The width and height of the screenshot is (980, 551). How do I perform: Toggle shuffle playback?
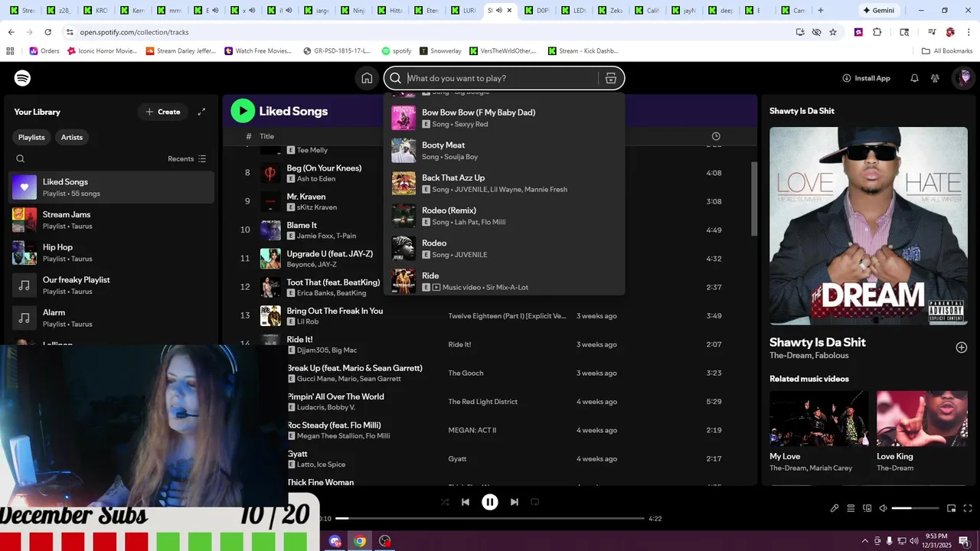coord(445,502)
